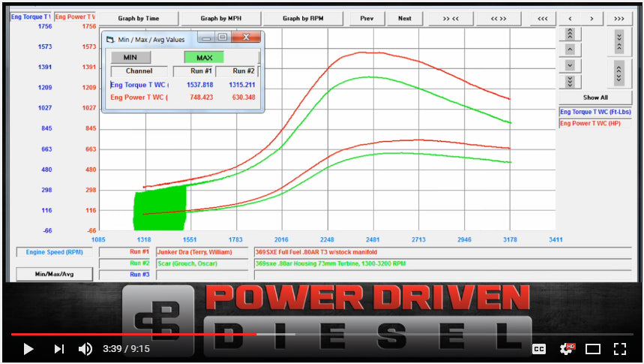Enter fullscreen video mode
The height and width of the screenshot is (364, 644).
point(620,349)
